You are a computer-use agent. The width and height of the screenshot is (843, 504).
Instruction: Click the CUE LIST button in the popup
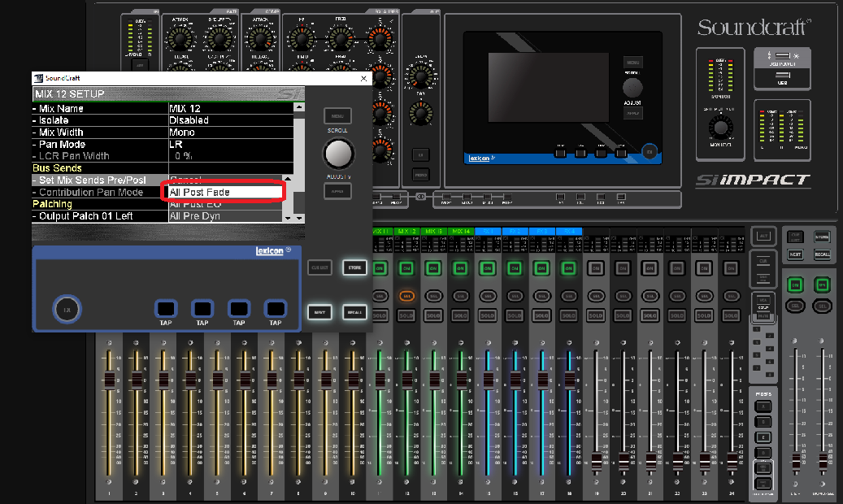(320, 267)
